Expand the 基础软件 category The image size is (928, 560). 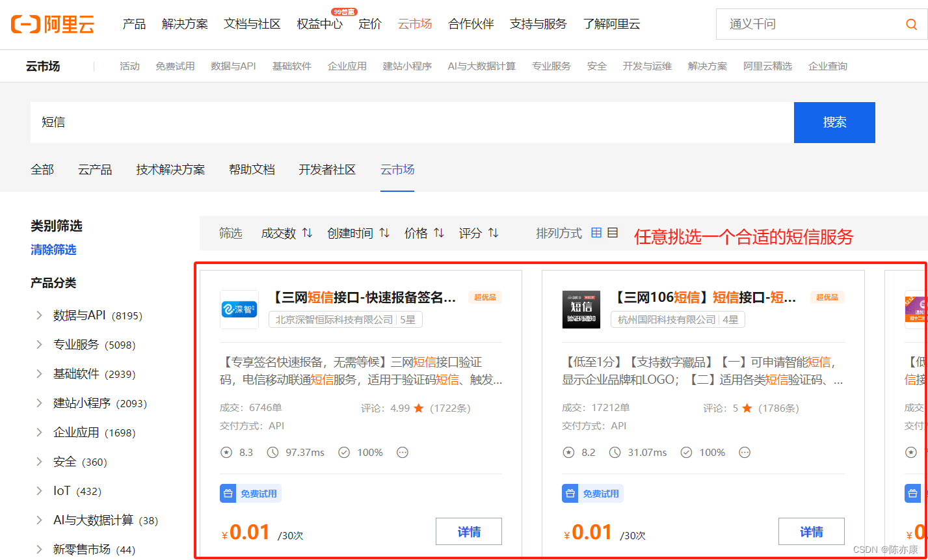click(x=39, y=374)
